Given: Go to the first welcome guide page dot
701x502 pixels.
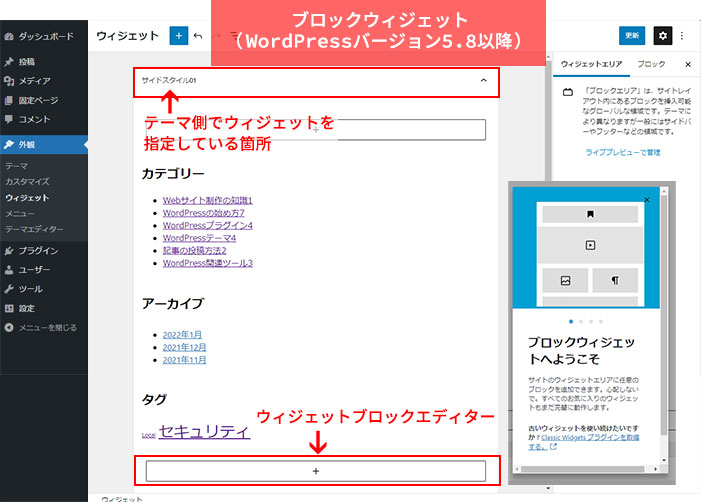Looking at the screenshot, I should 571,321.
